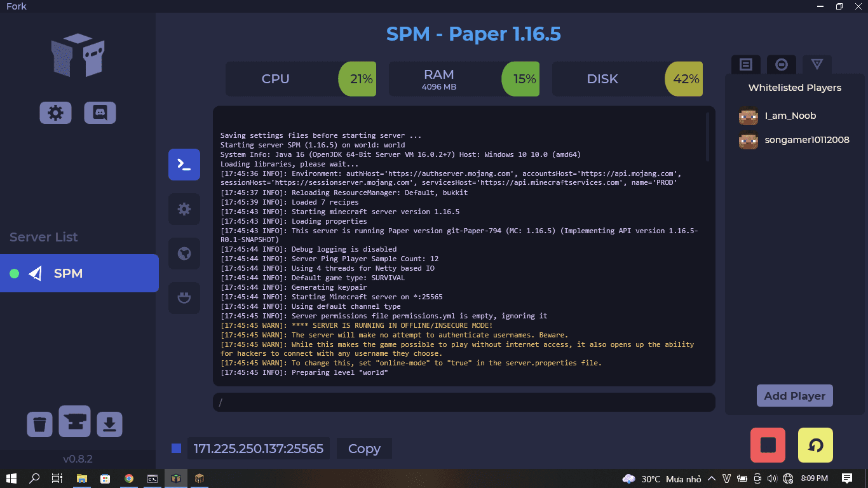Switch to the player list tab
This screenshot has width=868, height=488.
pos(746,65)
